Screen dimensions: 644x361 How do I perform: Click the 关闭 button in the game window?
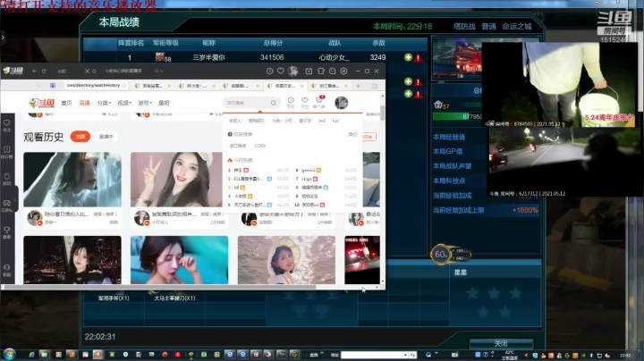click(501, 344)
